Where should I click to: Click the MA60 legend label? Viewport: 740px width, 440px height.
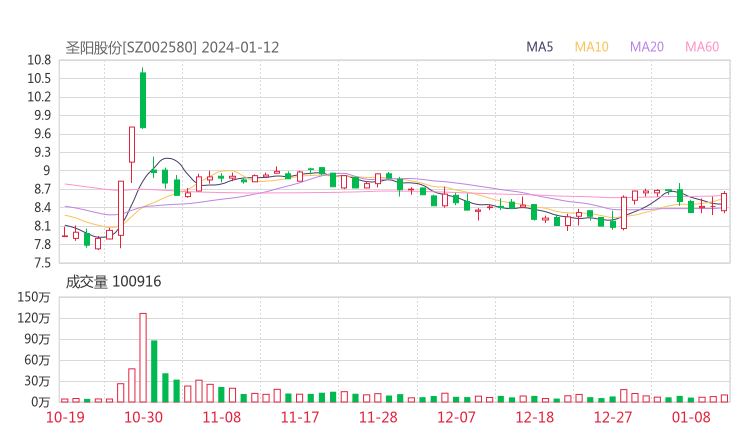click(702, 47)
